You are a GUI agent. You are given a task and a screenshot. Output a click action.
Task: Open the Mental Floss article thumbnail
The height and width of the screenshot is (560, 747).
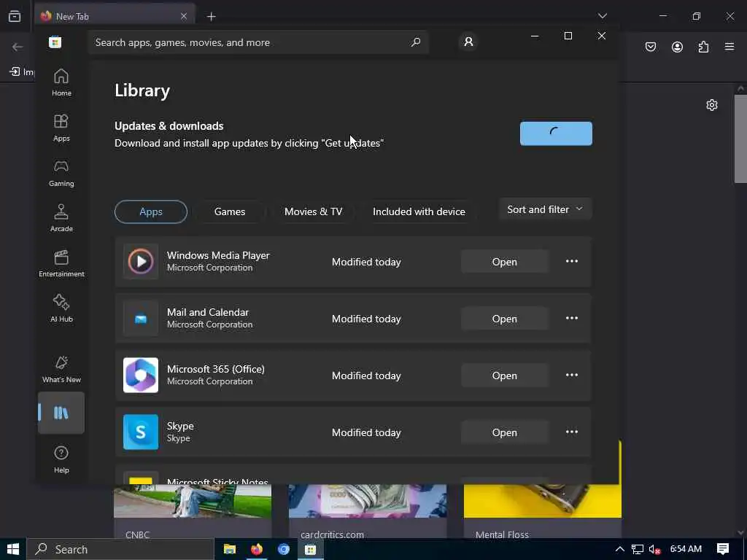pos(543,501)
